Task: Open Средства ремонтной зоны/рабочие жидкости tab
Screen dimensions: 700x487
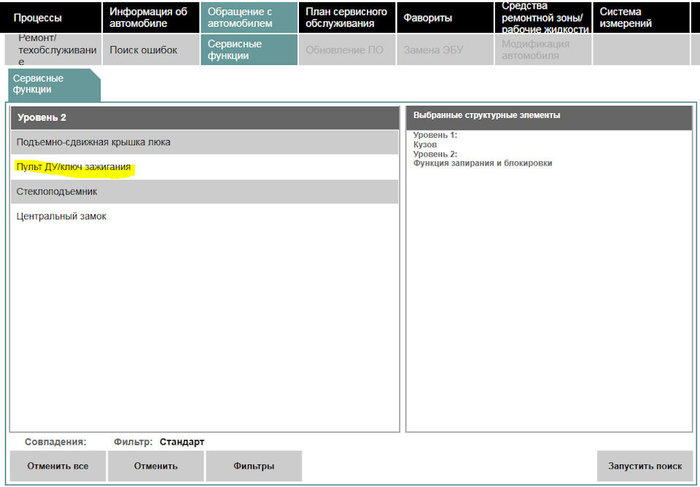Action: (542, 18)
